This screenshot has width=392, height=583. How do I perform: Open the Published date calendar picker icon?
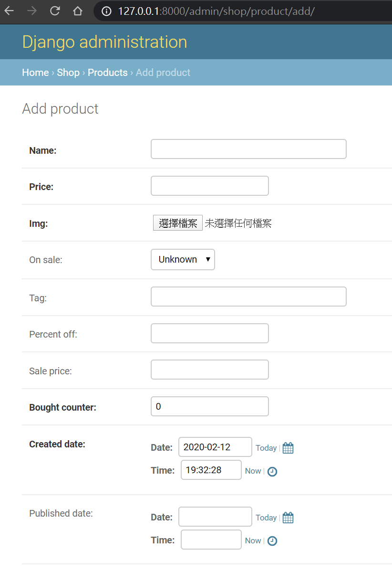[x=288, y=518]
